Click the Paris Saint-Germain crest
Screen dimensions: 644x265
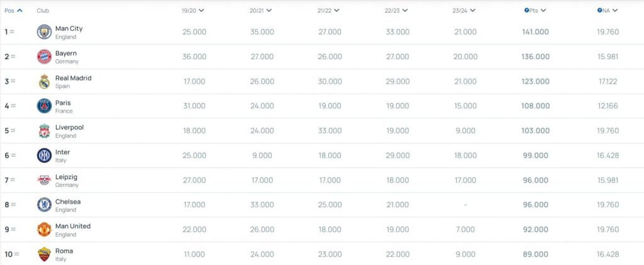point(45,106)
